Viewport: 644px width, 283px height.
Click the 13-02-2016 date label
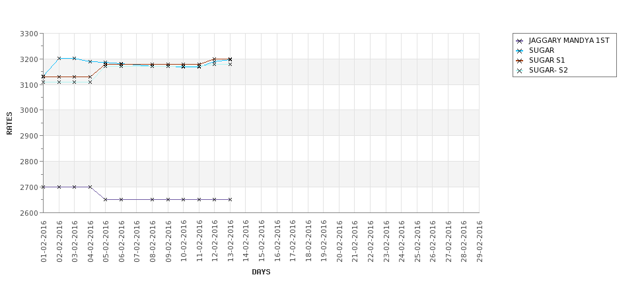pos(231,241)
